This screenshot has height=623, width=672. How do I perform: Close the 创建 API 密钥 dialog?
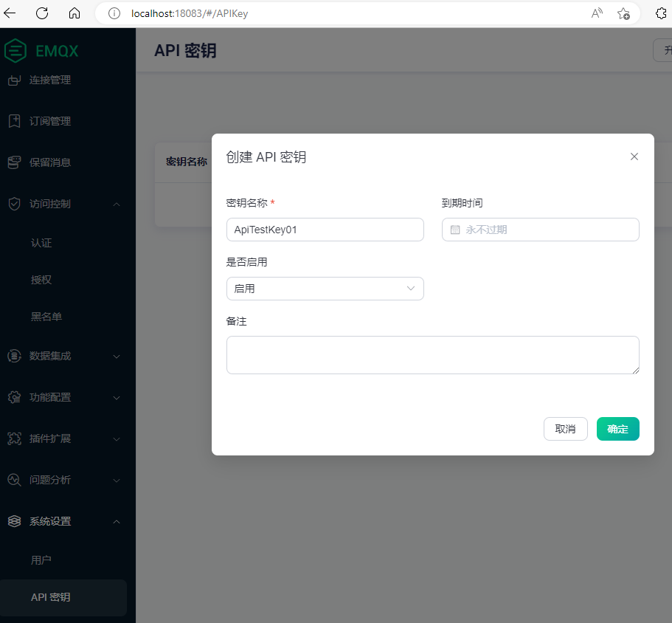click(634, 156)
